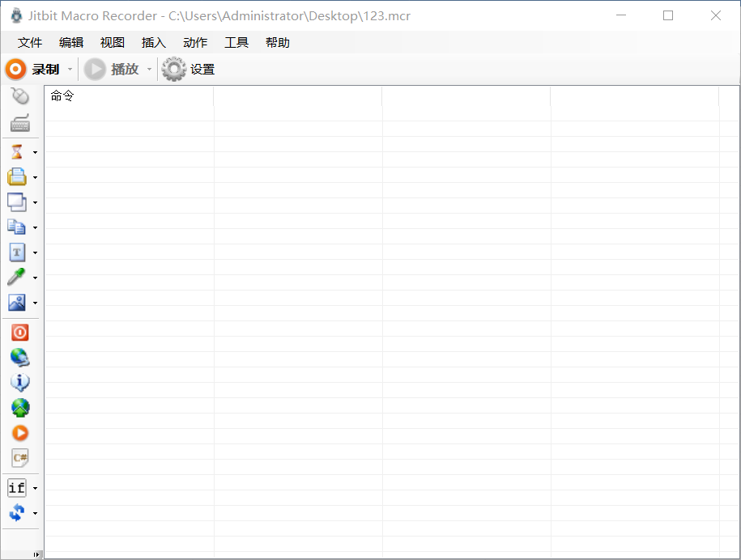Click the red shutdown power icon
This screenshot has width=741, height=560.
tap(20, 333)
